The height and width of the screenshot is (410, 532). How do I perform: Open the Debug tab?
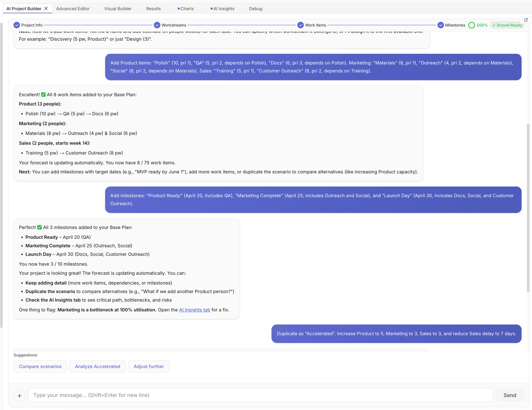[x=255, y=9]
